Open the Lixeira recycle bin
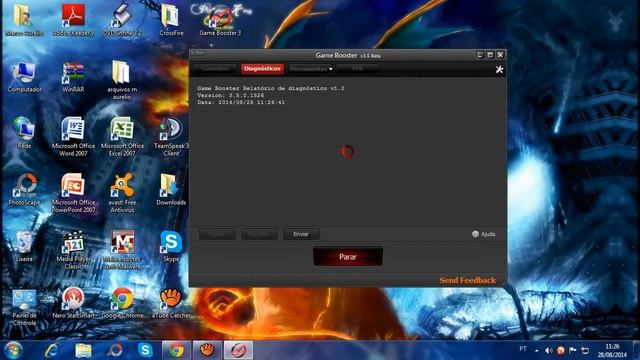This screenshot has height=360, width=640. (24, 246)
